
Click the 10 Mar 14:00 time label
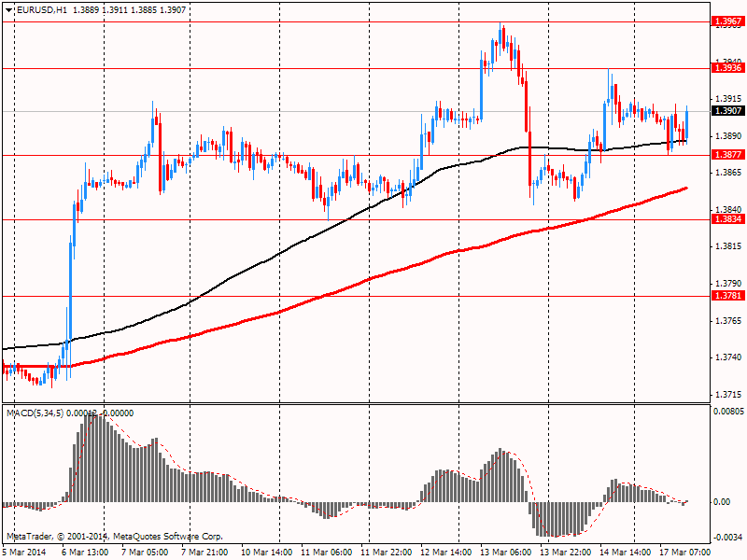266,552
